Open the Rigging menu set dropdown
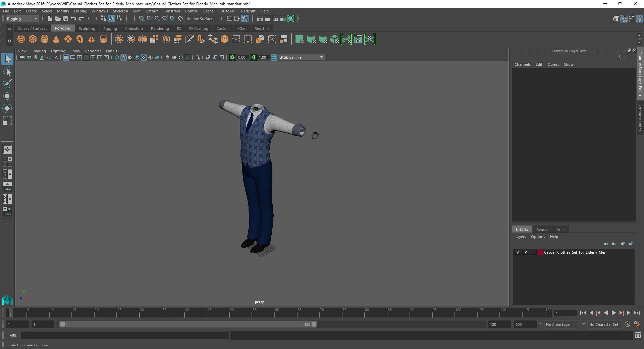The height and width of the screenshot is (349, 644). (x=22, y=19)
